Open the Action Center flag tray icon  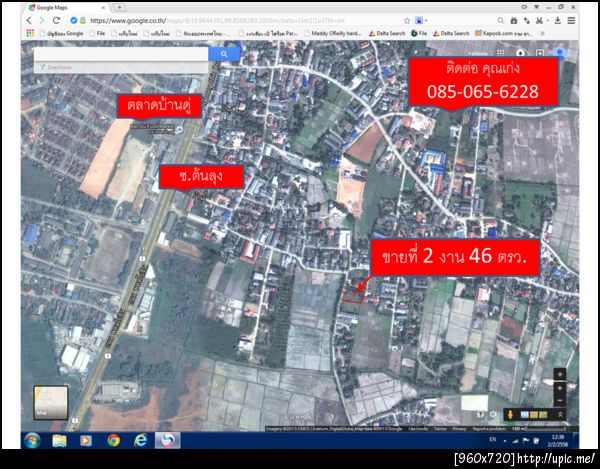[526, 441]
